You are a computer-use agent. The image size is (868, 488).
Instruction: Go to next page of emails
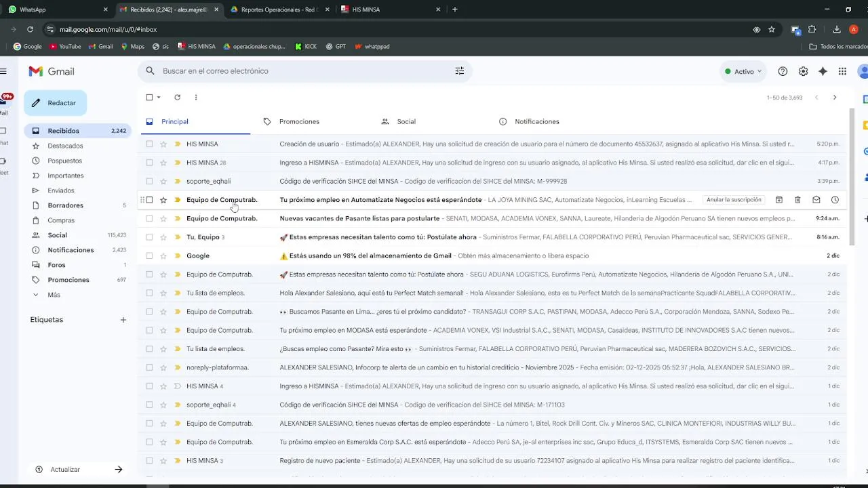[x=835, y=98]
